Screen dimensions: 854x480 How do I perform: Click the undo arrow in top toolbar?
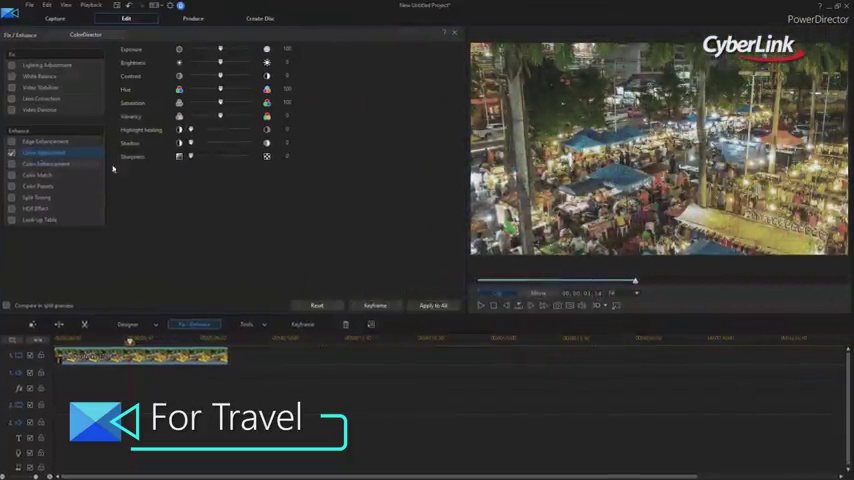(129, 5)
